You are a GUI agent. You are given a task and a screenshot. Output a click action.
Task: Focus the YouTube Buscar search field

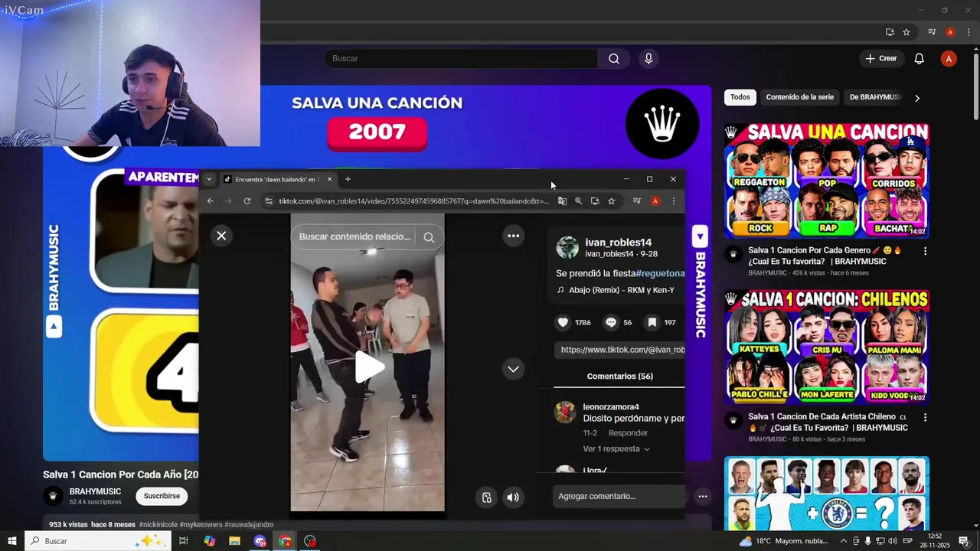461,59
